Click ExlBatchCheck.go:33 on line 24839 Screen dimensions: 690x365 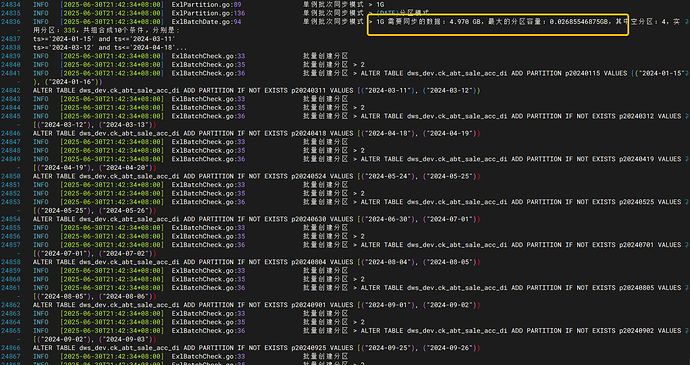point(208,56)
